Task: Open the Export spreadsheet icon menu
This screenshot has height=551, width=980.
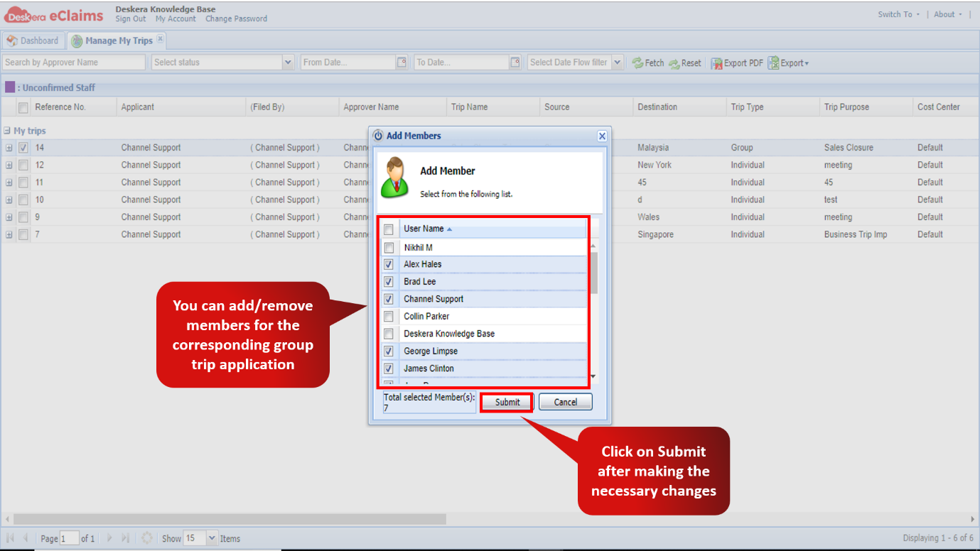Action: pyautogui.click(x=773, y=63)
